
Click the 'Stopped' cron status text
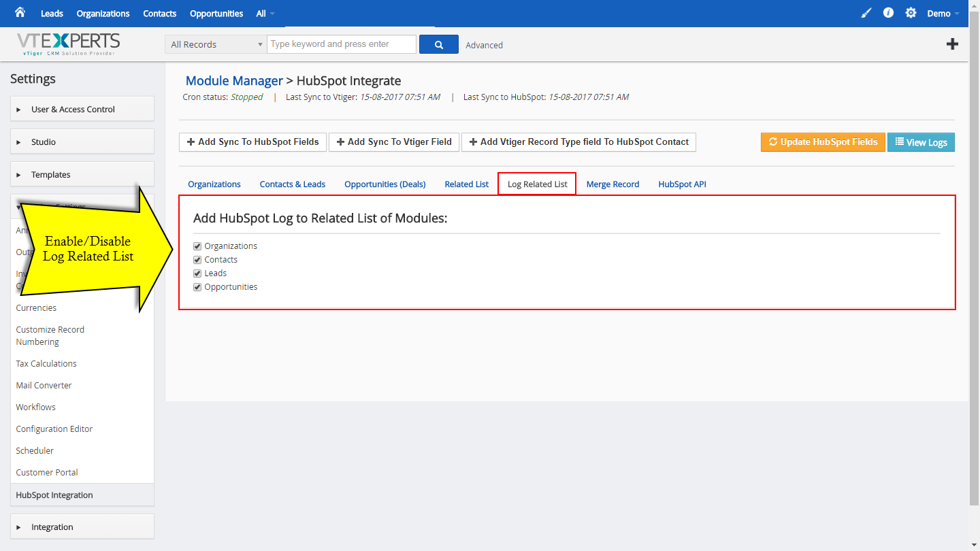[246, 97]
